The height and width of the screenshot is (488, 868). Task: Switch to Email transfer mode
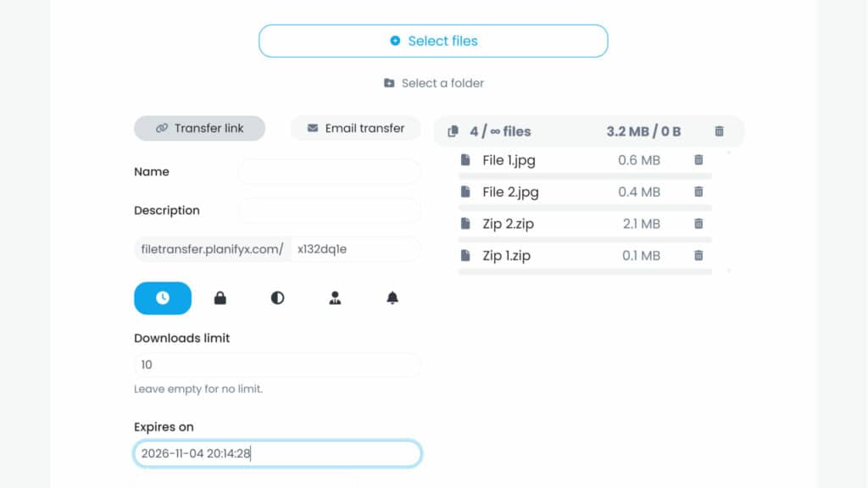(355, 129)
